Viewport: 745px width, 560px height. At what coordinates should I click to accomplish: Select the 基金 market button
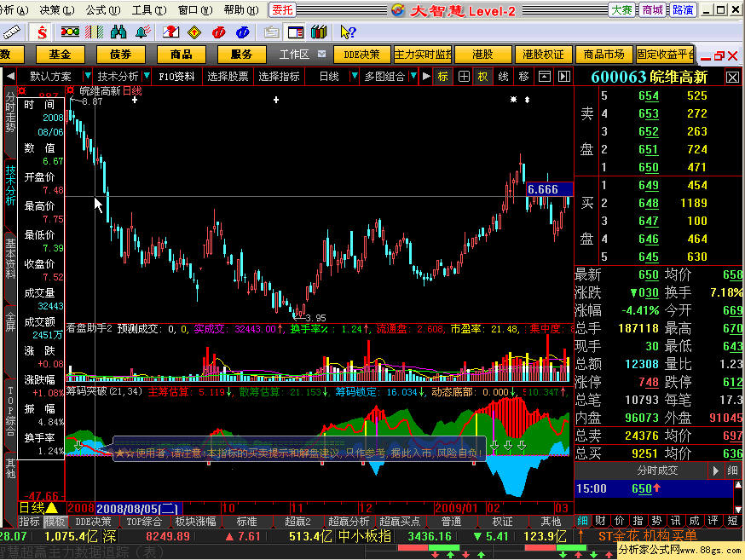[x=60, y=55]
